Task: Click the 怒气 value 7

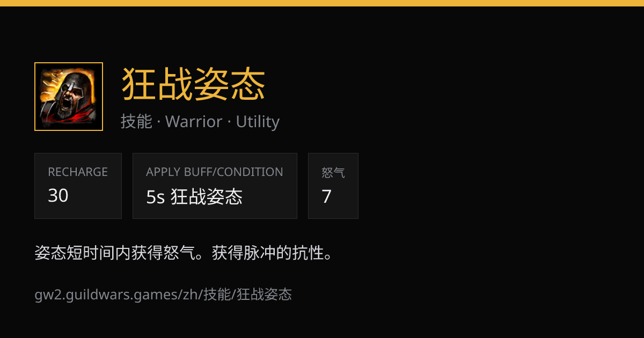Action: click(326, 197)
